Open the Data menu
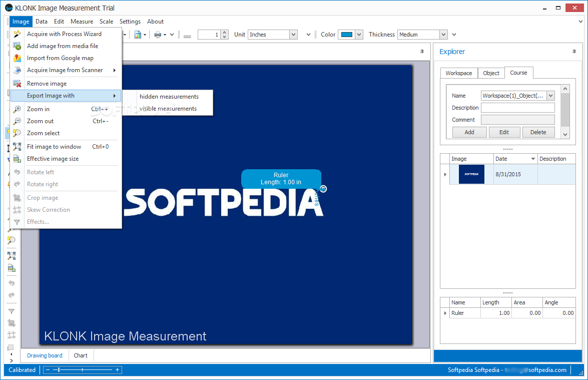Image resolution: width=588 pixels, height=380 pixels. 41,22
